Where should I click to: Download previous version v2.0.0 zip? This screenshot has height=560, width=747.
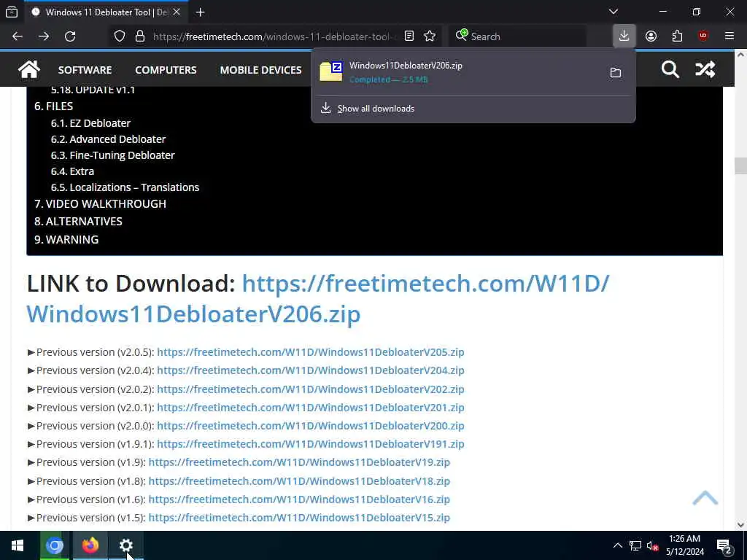311,426
